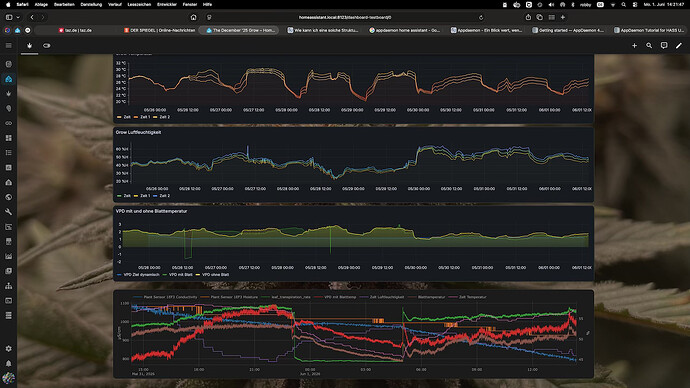Open macOS Control Center

click(x=635, y=4)
